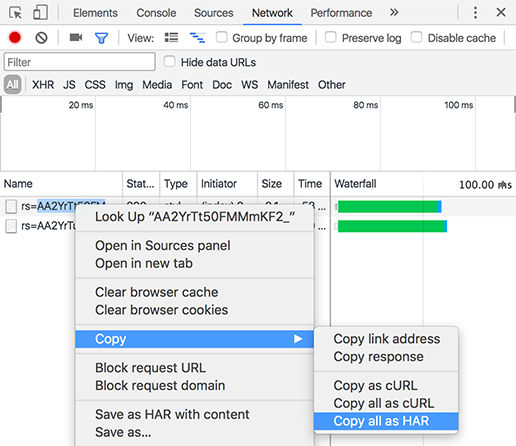Choose Copy all as HAR
Screen dimensions: 516x446
click(x=386, y=421)
